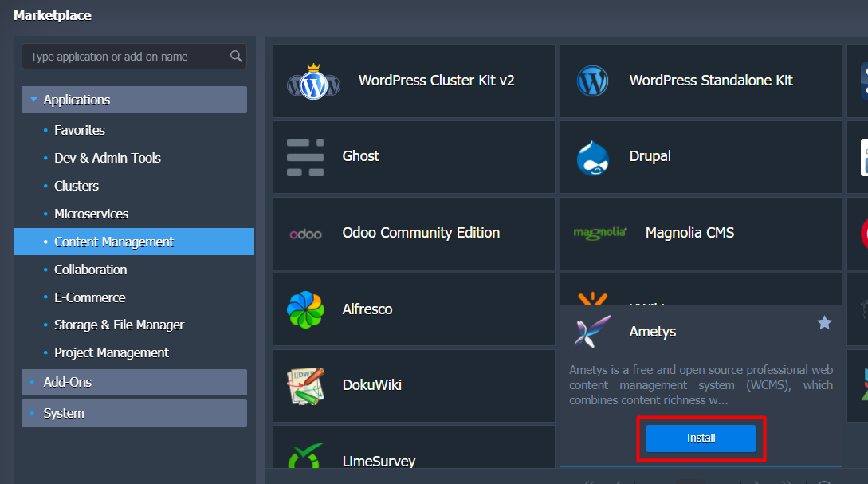Click the Odoo logo

[x=305, y=234]
